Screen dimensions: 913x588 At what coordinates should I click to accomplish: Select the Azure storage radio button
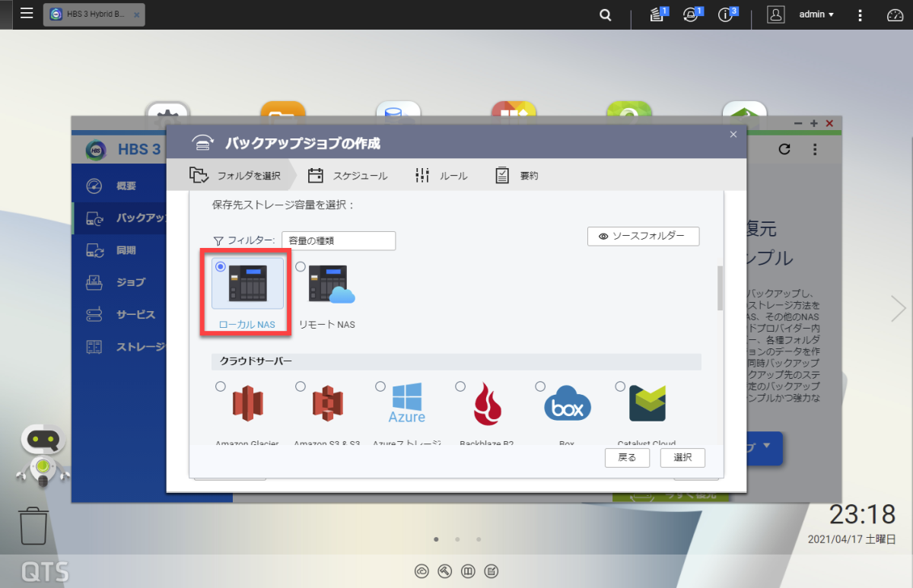click(x=380, y=386)
